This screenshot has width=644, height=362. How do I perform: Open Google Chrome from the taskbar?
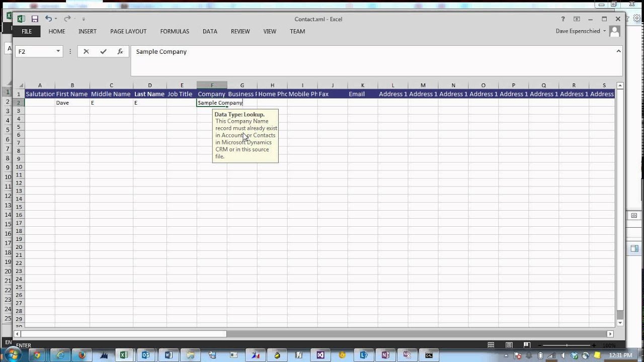pyautogui.click(x=36, y=355)
